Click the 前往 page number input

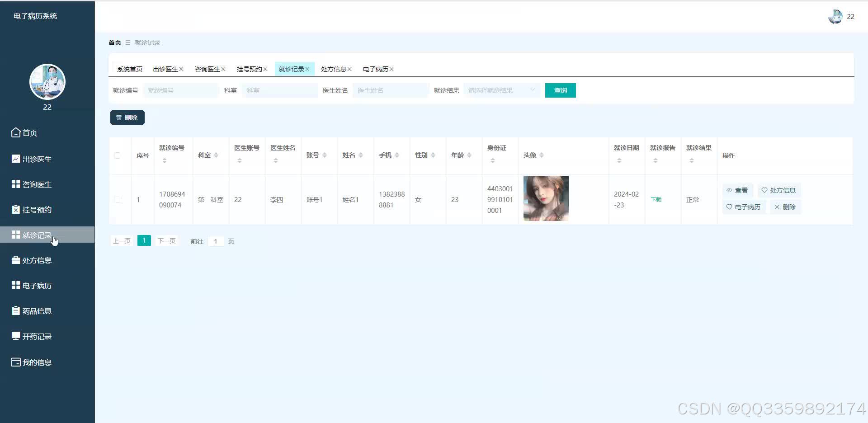click(216, 241)
